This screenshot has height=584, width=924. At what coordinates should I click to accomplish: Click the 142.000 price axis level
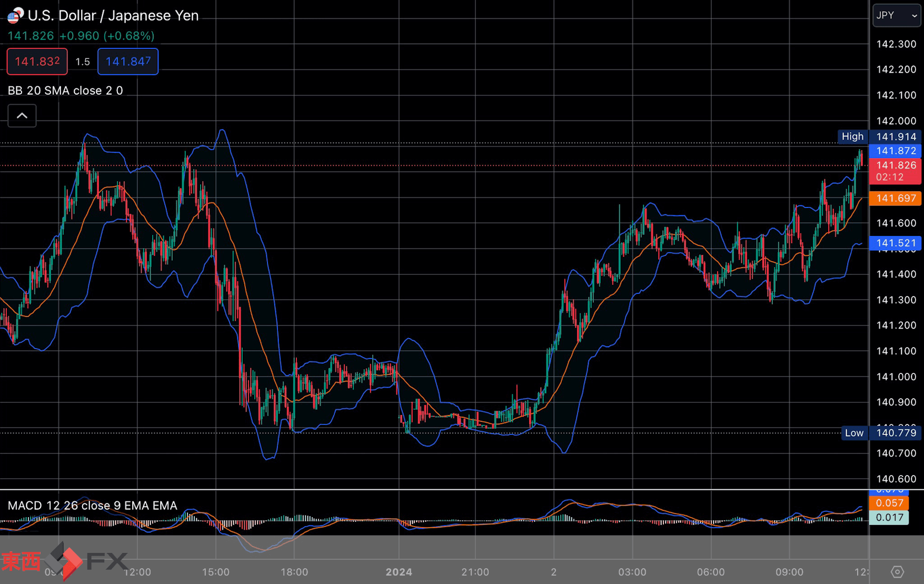point(896,121)
